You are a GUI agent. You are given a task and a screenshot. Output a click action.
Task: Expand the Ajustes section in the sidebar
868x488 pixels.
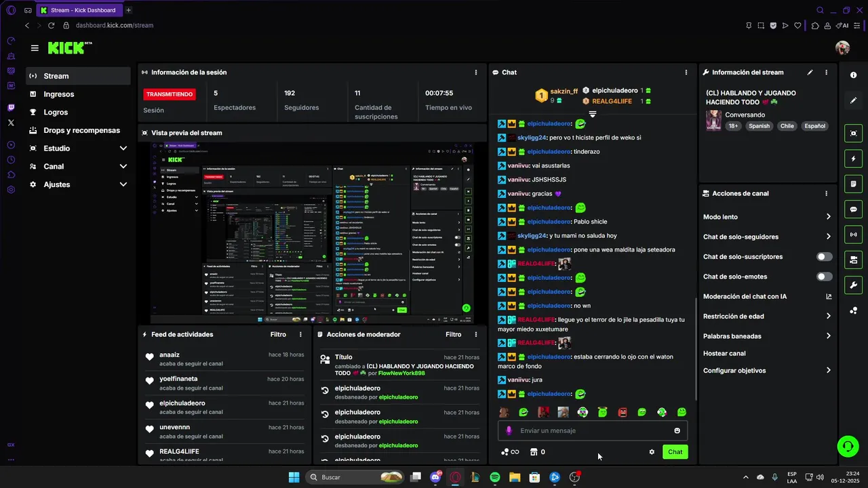coord(123,184)
